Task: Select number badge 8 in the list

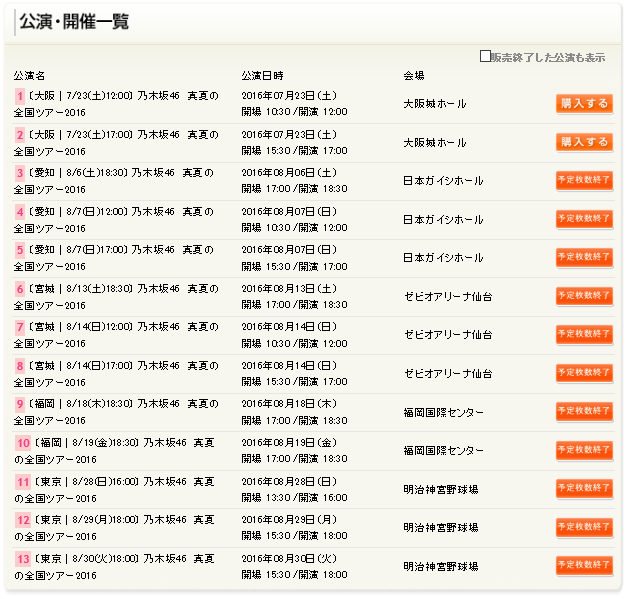Action: 20,366
